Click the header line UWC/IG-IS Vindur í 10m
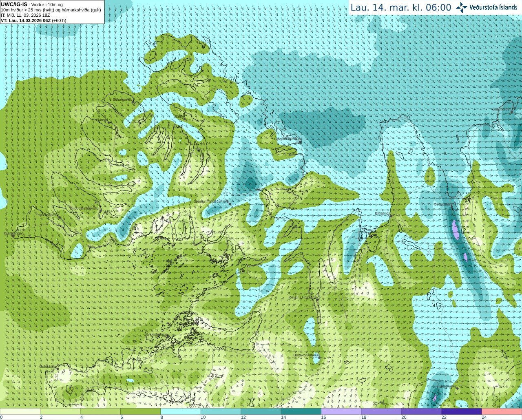 [32, 4]
